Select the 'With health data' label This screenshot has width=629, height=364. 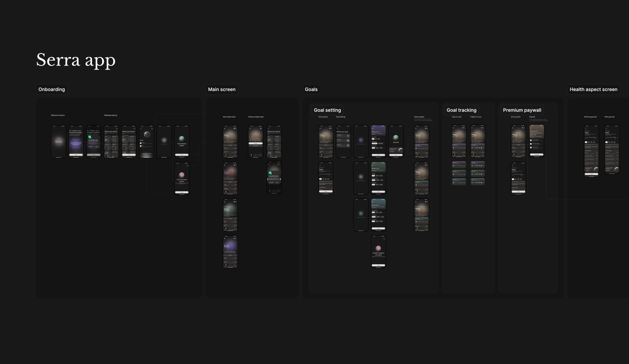[x=229, y=117]
